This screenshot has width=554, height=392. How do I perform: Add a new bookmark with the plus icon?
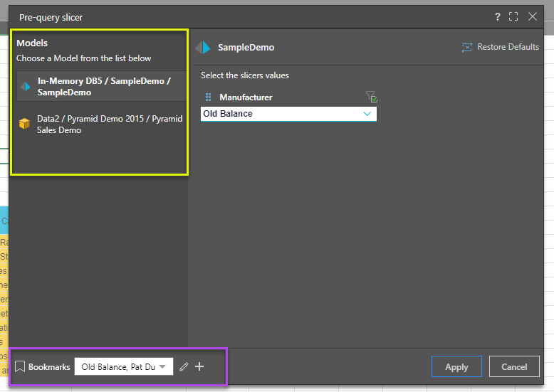(199, 367)
